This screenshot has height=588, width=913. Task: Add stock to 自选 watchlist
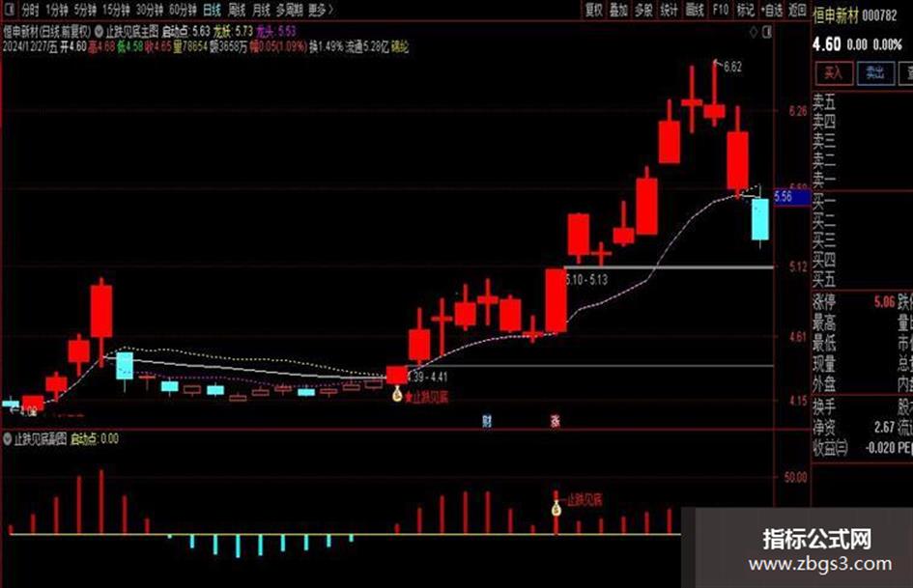[772, 10]
